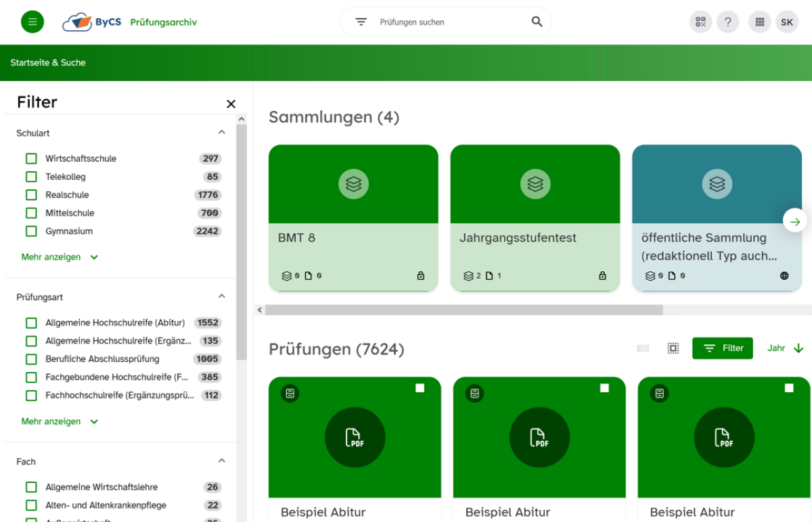Viewport: 812px width, 522px height.
Task: Sort exams by Jahr
Action: tap(785, 348)
